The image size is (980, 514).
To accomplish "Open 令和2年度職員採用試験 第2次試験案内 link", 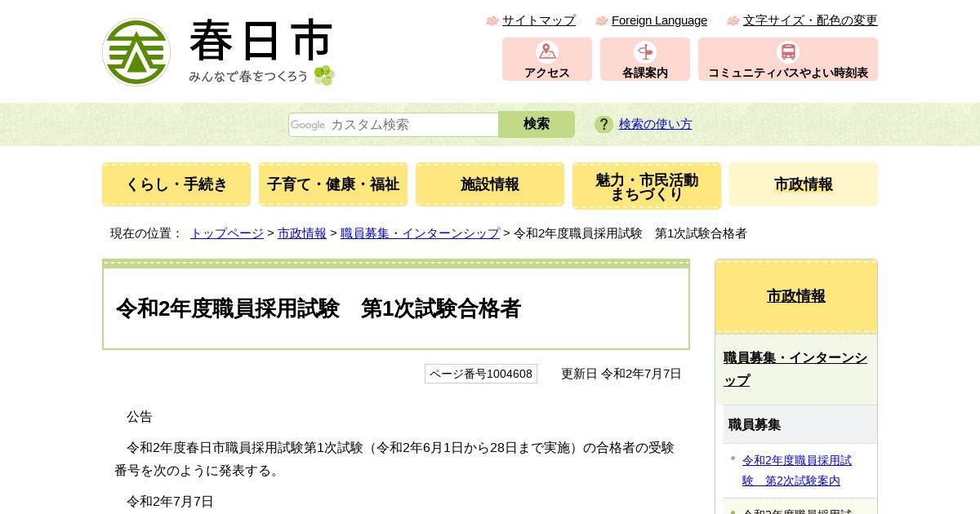I will 797,471.
